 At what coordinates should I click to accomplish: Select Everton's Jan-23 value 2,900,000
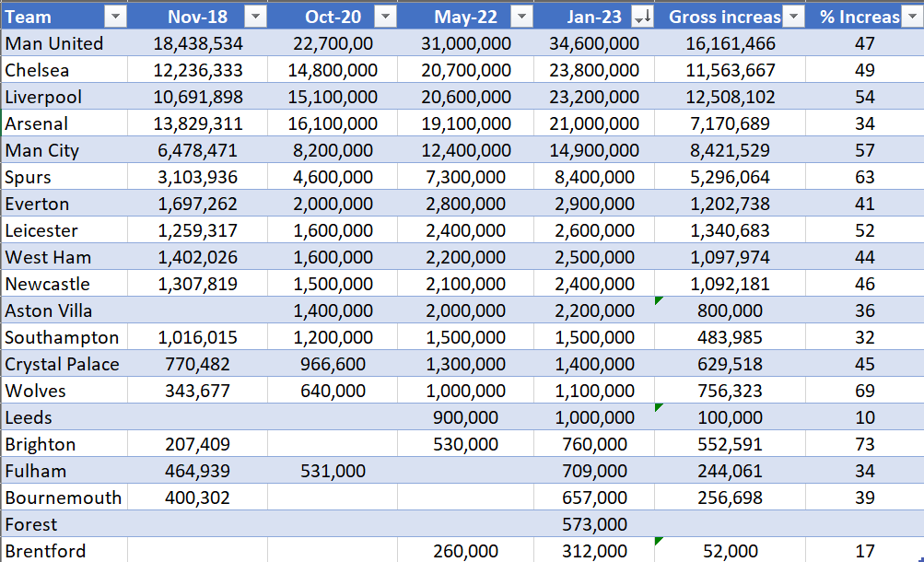(x=594, y=204)
